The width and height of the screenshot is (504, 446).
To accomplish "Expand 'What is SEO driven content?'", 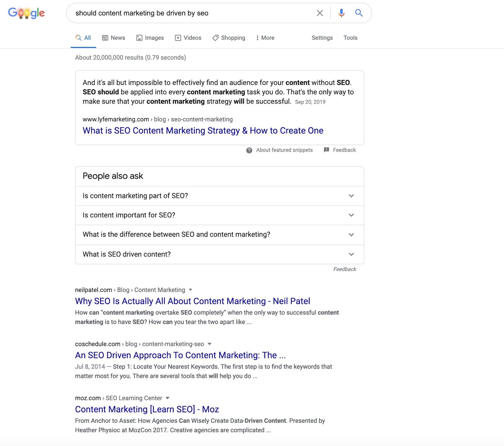I will coord(220,254).
